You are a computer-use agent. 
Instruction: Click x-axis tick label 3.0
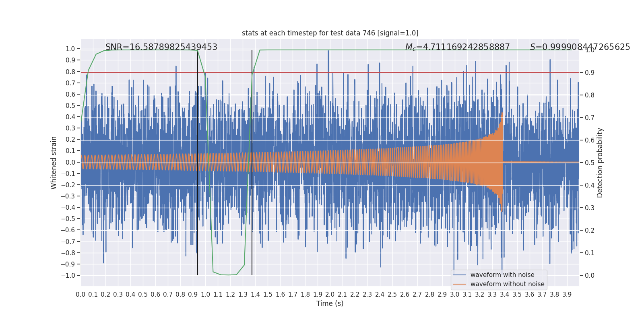point(455,295)
